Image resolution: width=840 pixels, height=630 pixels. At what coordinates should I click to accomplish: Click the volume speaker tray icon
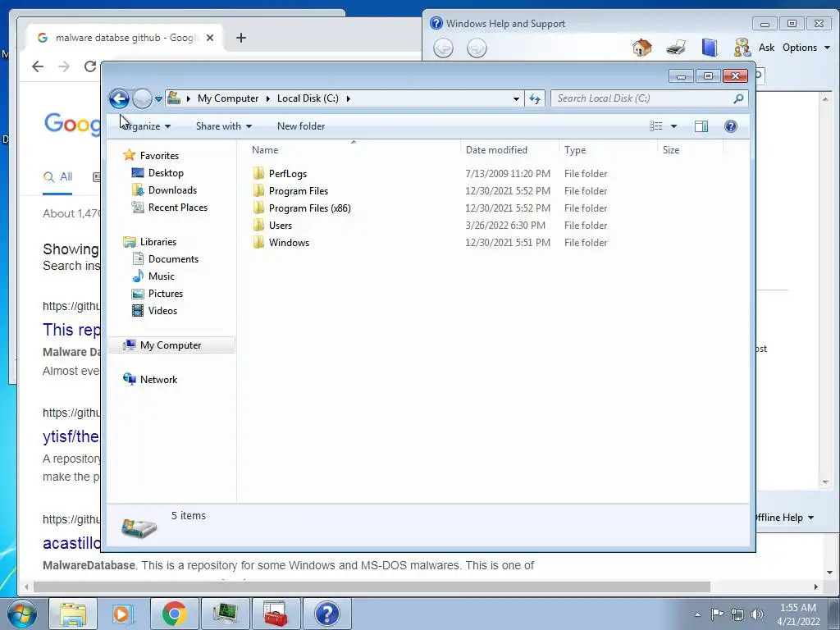point(756,614)
